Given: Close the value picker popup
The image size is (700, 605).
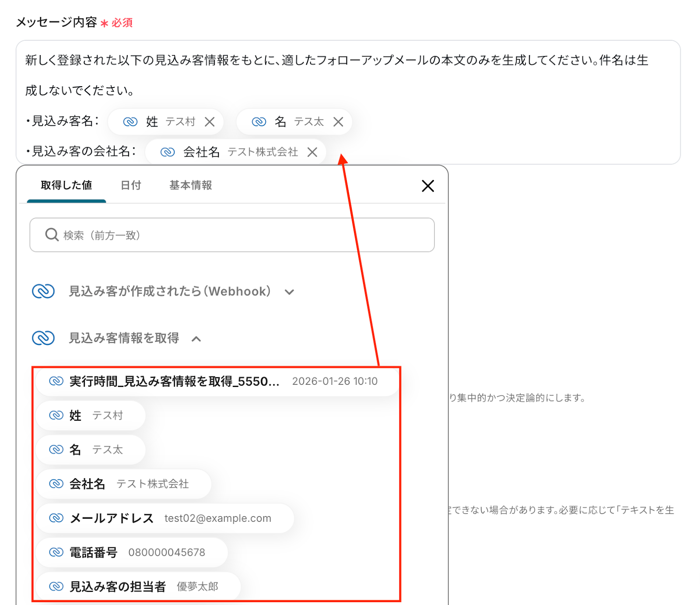Looking at the screenshot, I should click(x=427, y=186).
